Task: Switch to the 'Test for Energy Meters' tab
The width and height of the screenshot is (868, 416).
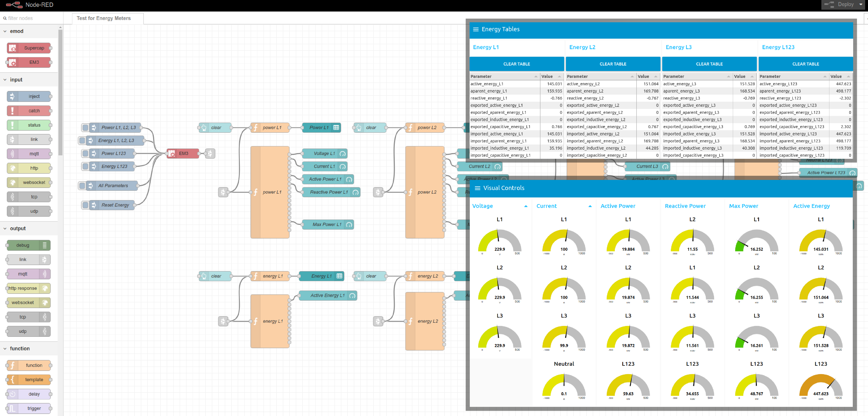Action: pyautogui.click(x=104, y=18)
